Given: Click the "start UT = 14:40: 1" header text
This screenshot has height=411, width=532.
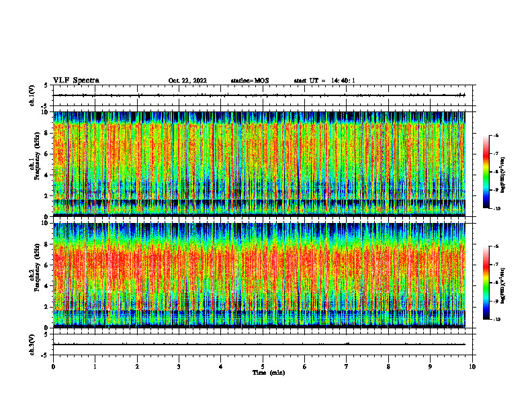Looking at the screenshot, I should point(324,81).
